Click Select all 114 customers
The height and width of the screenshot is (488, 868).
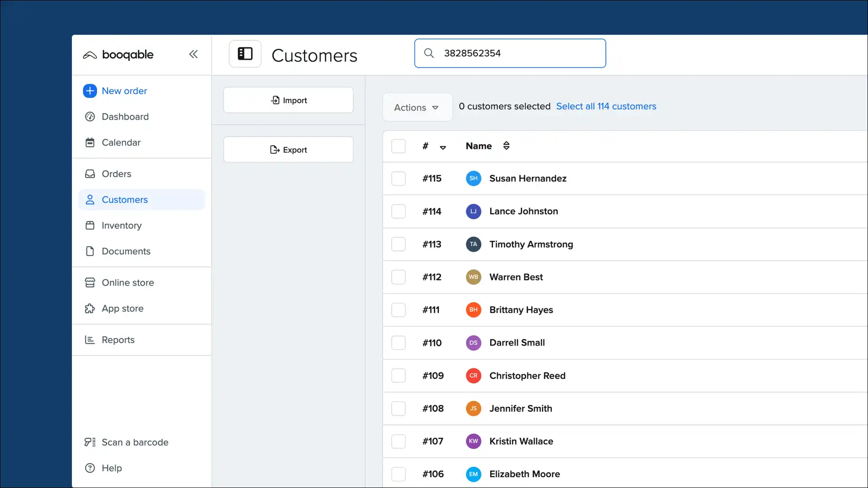tap(606, 106)
